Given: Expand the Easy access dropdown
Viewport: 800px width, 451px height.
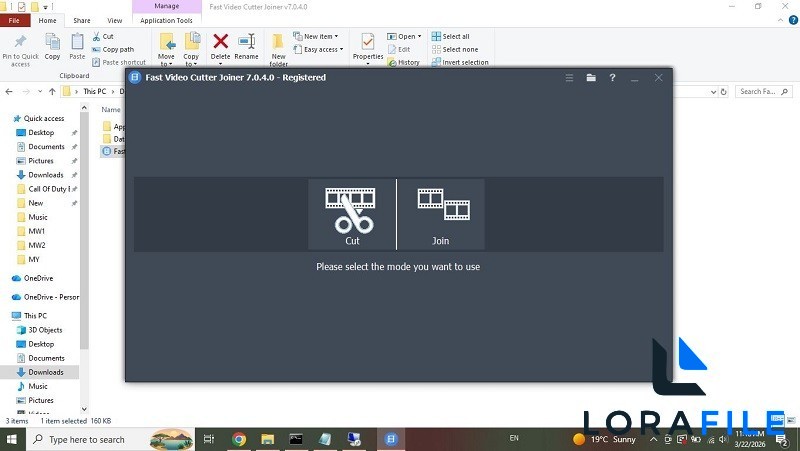Looking at the screenshot, I should coord(318,49).
